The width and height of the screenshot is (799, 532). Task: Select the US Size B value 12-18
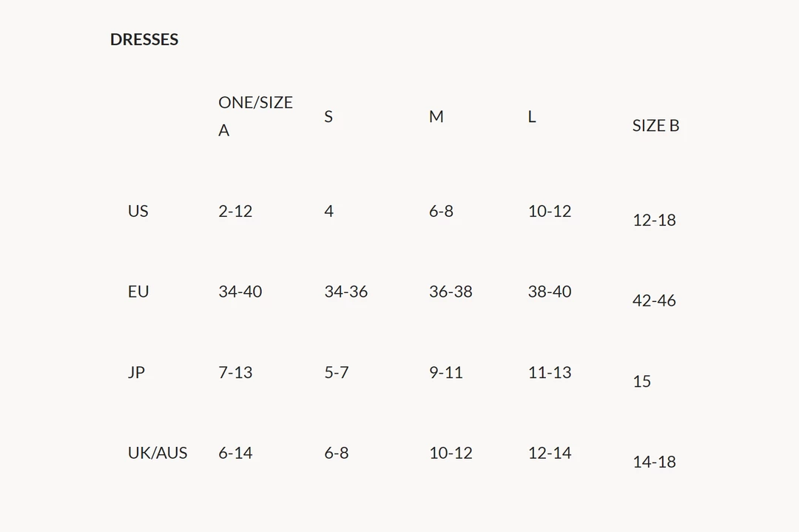tap(654, 220)
